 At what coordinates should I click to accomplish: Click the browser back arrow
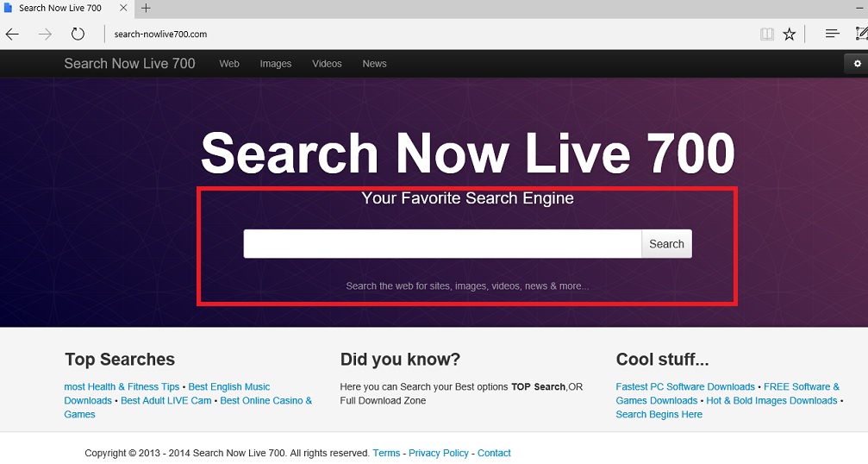[x=12, y=34]
